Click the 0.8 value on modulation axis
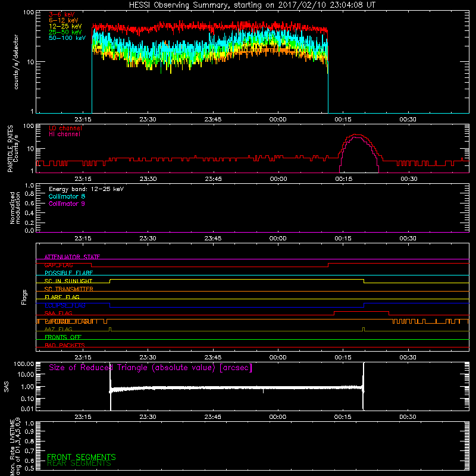The image size is (476, 476). (29, 194)
